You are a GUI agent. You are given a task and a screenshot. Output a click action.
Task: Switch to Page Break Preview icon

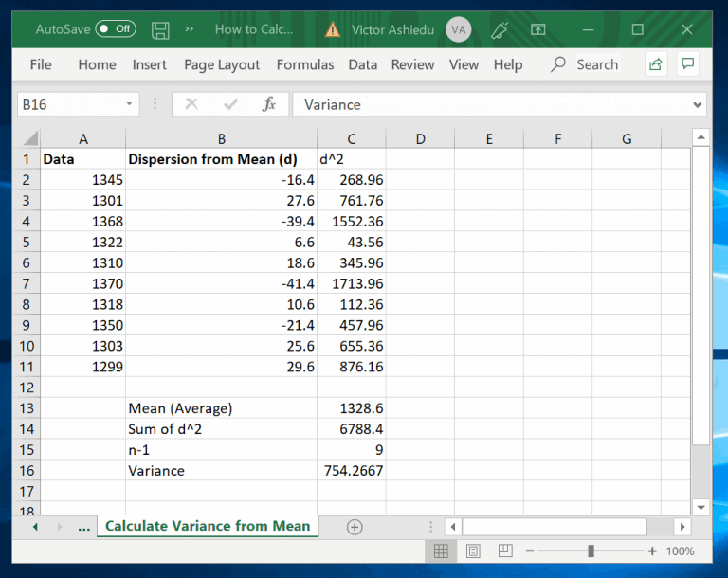tap(505, 551)
